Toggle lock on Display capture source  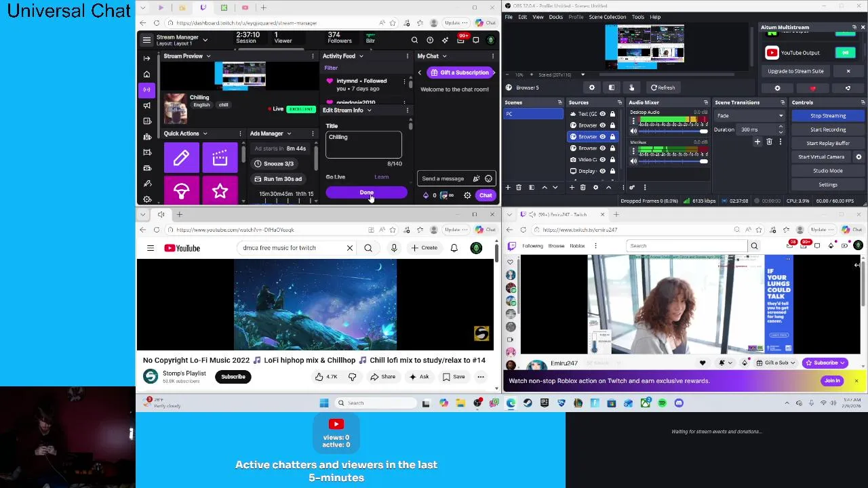tap(612, 171)
